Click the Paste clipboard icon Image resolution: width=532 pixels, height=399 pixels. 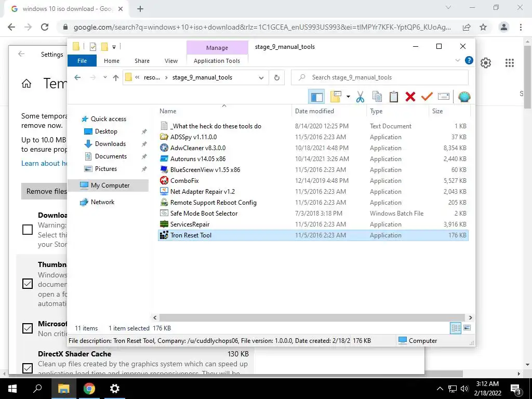point(394,97)
